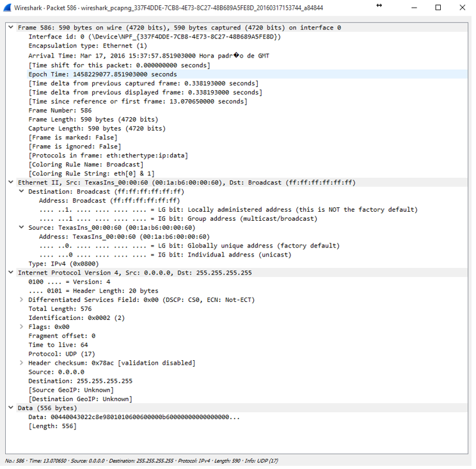This screenshot has width=476, height=469.
Task: Select the Frame is ignored: False row
Action: point(75,147)
